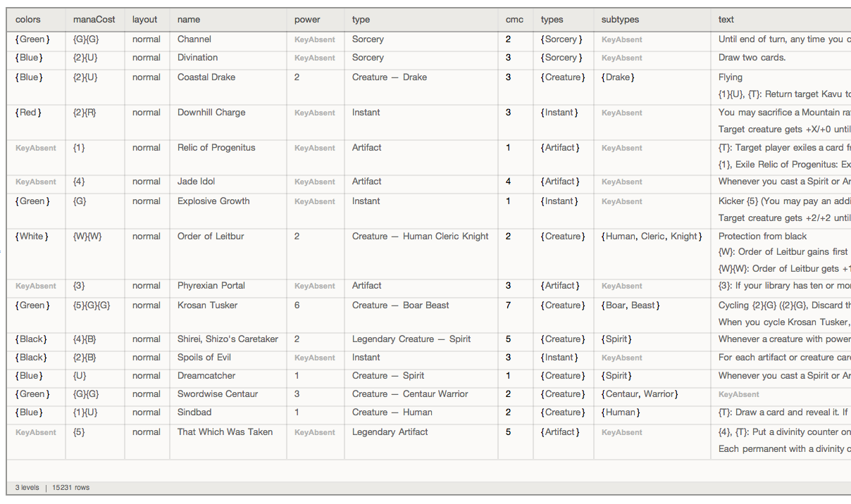
Task: Select the "layout" column header
Action: [x=145, y=20]
